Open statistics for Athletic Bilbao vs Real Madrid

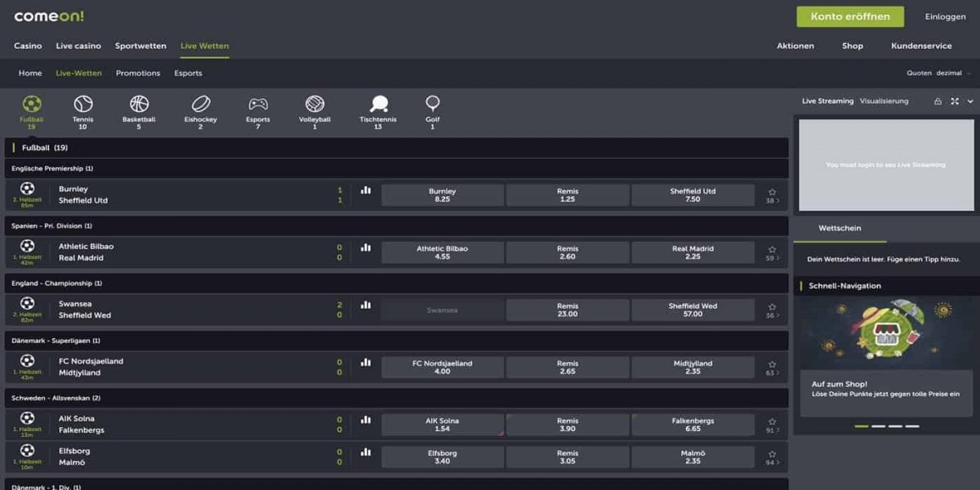[x=366, y=247]
